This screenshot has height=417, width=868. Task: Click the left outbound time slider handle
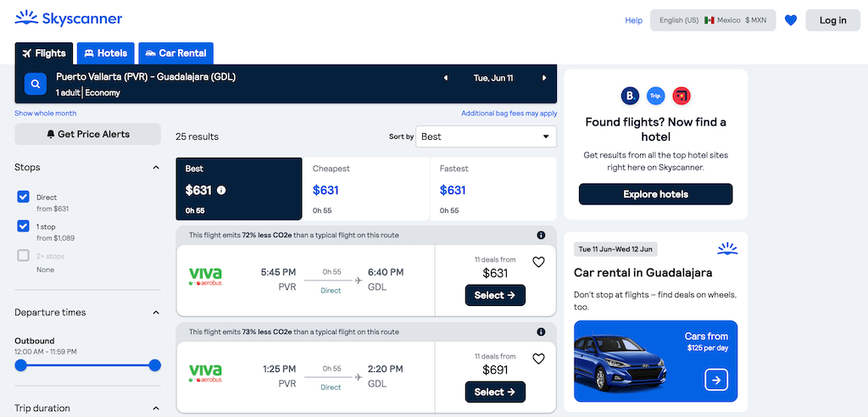[x=21, y=365]
